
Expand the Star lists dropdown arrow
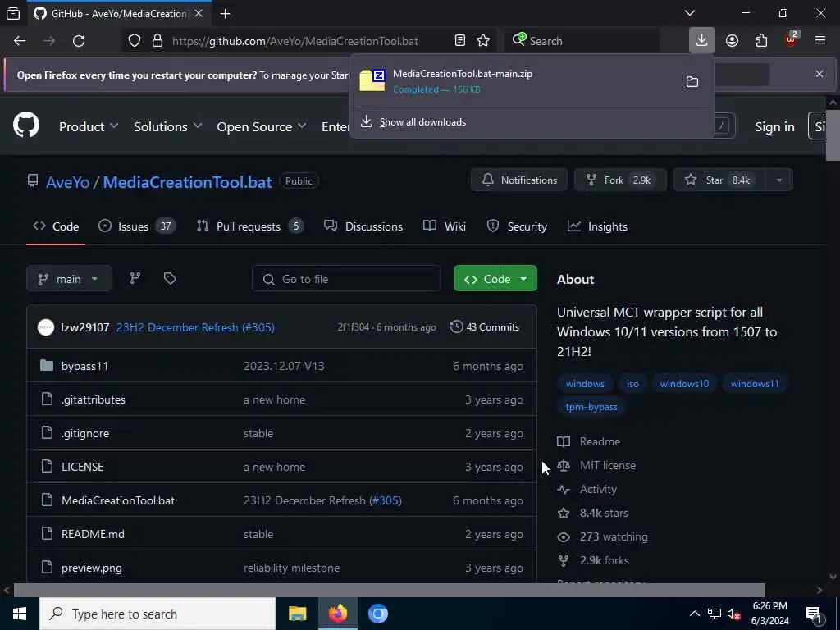(x=779, y=180)
